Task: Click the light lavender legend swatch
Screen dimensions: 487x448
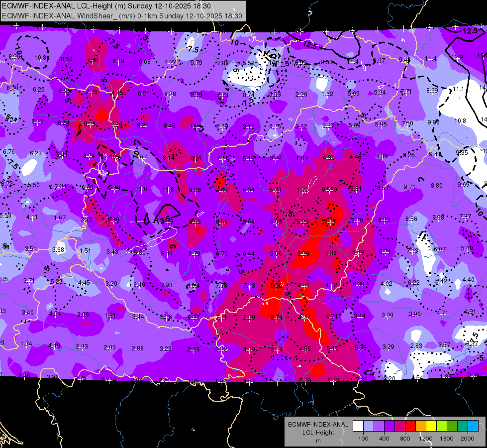Action: point(369,426)
